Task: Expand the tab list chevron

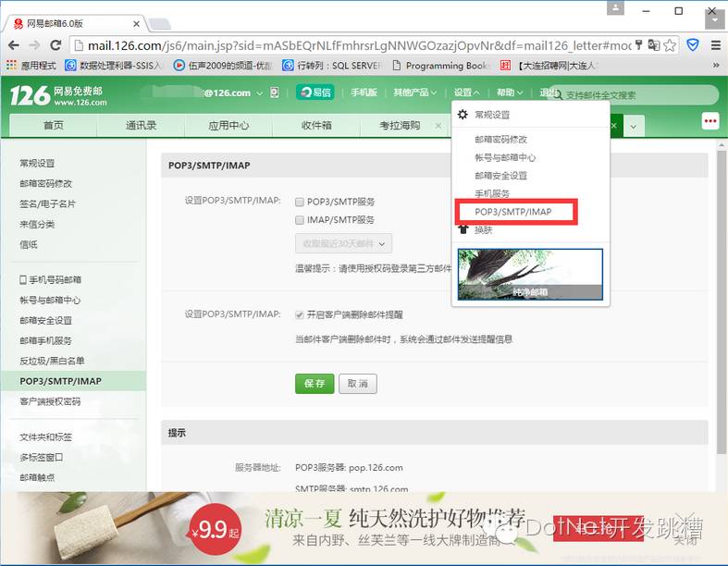Action: (x=634, y=127)
